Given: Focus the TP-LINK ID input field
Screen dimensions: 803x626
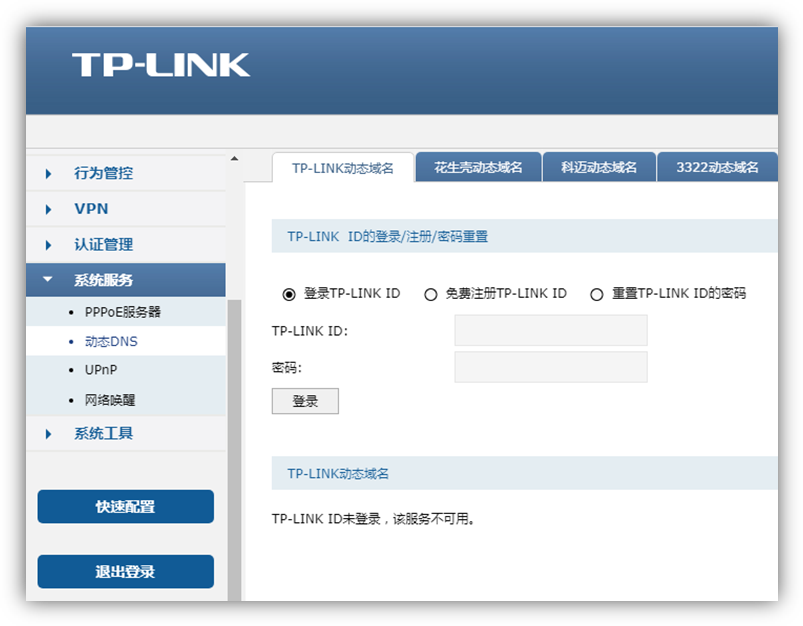Looking at the screenshot, I should pyautogui.click(x=551, y=330).
